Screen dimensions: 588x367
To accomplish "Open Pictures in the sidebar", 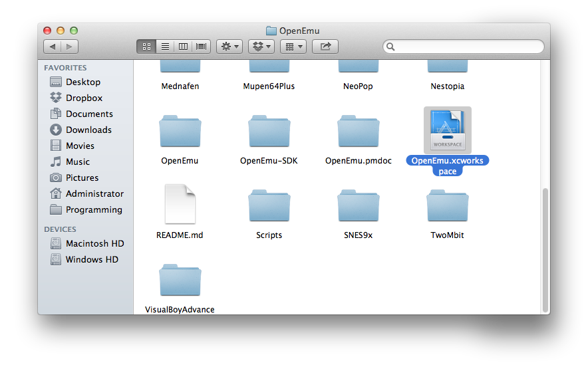I will (x=86, y=178).
